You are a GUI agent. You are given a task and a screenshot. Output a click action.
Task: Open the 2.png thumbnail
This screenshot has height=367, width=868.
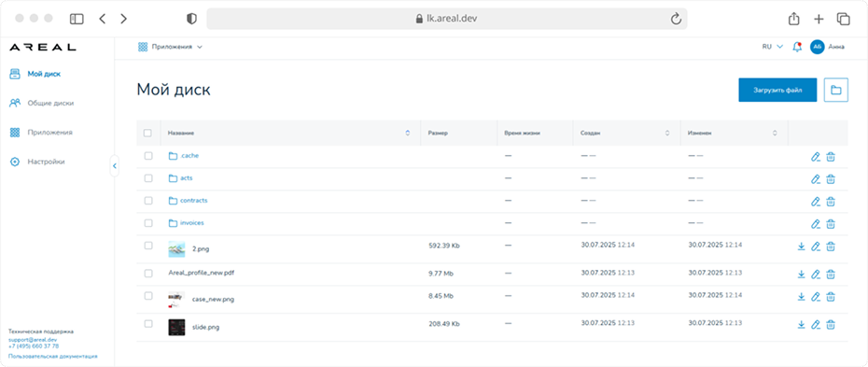click(x=176, y=249)
